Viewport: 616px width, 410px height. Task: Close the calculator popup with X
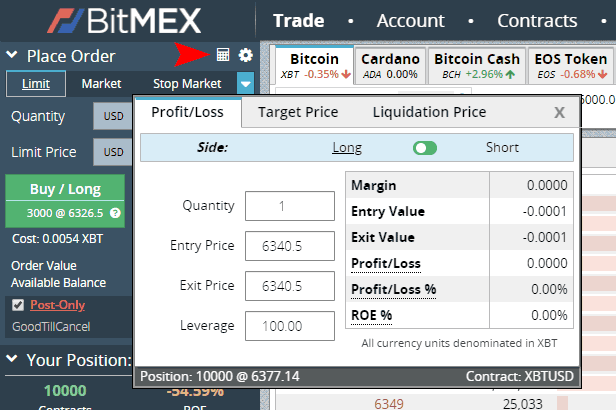[560, 113]
